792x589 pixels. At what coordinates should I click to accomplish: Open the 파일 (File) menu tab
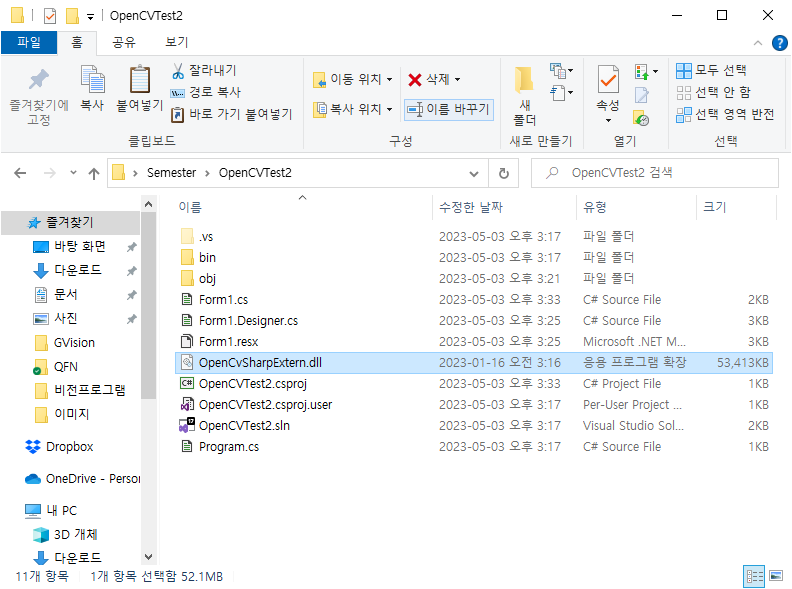tap(29, 42)
